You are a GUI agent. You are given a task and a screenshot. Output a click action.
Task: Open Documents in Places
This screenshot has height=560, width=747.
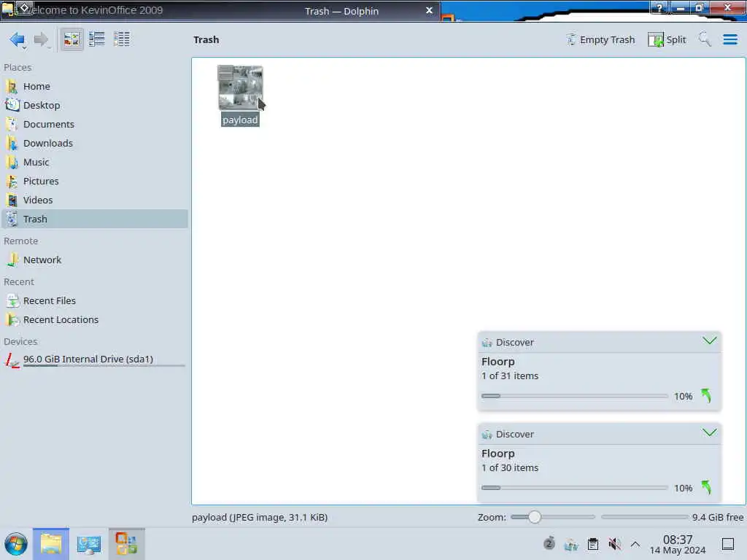pyautogui.click(x=94, y=124)
